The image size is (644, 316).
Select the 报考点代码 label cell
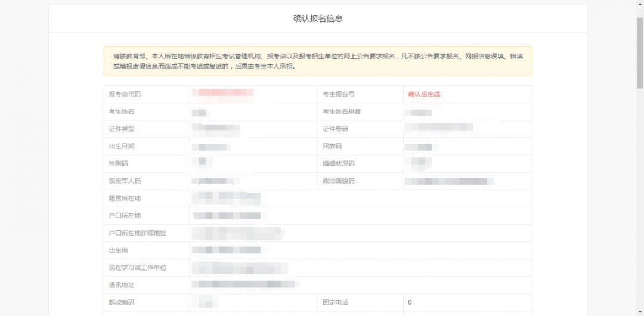click(147, 94)
